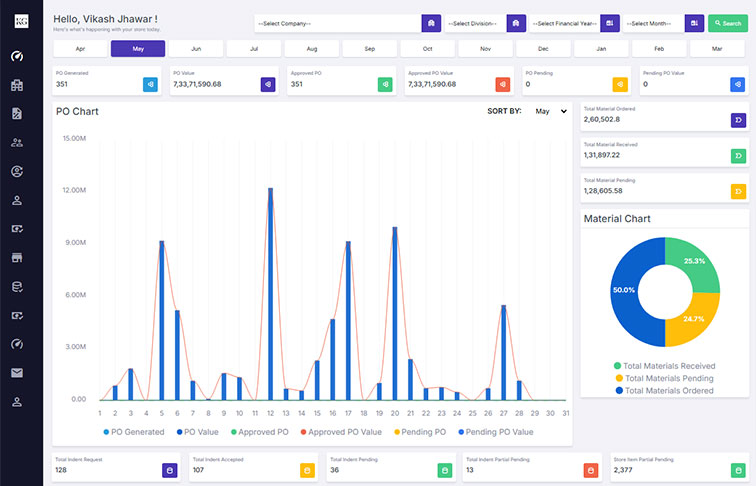Screen dimensions: 756x486
Task: Open the Sort By month dropdown
Action: coord(550,112)
